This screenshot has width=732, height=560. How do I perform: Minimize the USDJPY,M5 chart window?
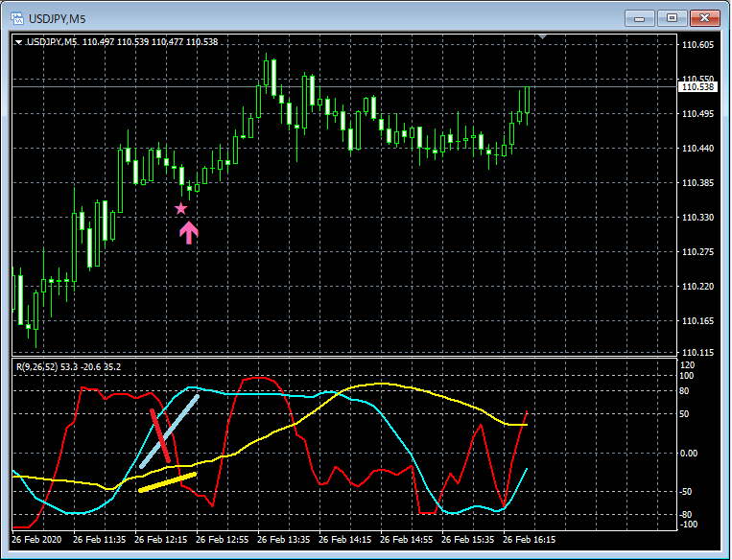[640, 18]
